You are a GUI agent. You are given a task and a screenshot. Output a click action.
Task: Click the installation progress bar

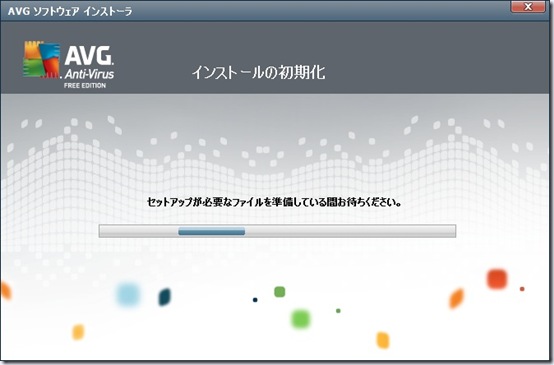(277, 231)
